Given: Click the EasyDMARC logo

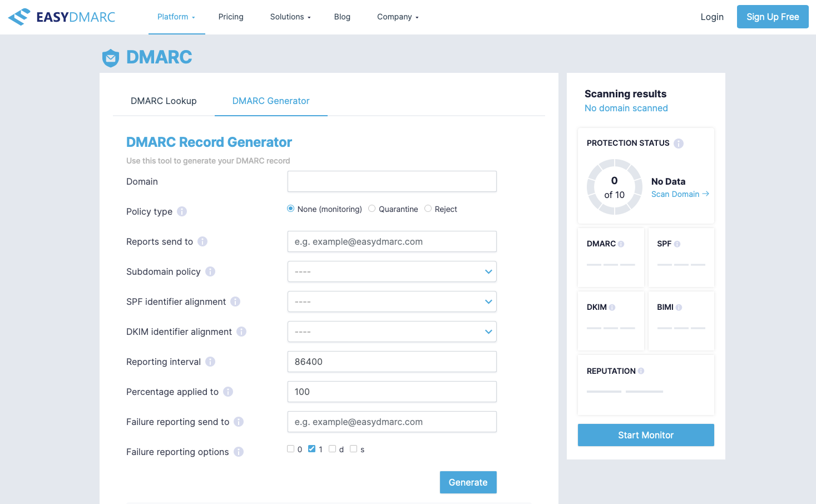Looking at the screenshot, I should [61, 17].
